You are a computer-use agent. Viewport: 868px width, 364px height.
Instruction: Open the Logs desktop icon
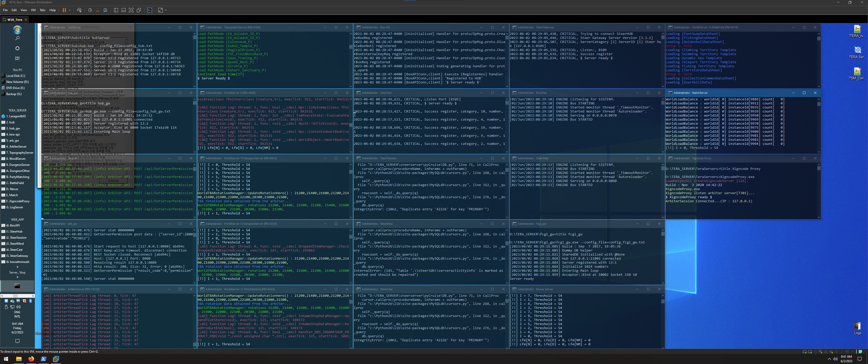(857, 328)
